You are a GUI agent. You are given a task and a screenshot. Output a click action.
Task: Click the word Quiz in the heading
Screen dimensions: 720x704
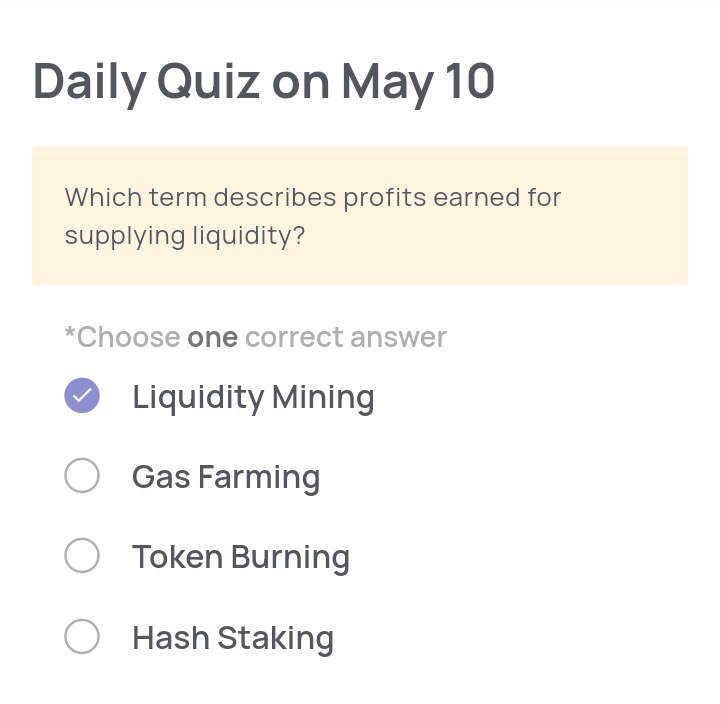[209, 82]
